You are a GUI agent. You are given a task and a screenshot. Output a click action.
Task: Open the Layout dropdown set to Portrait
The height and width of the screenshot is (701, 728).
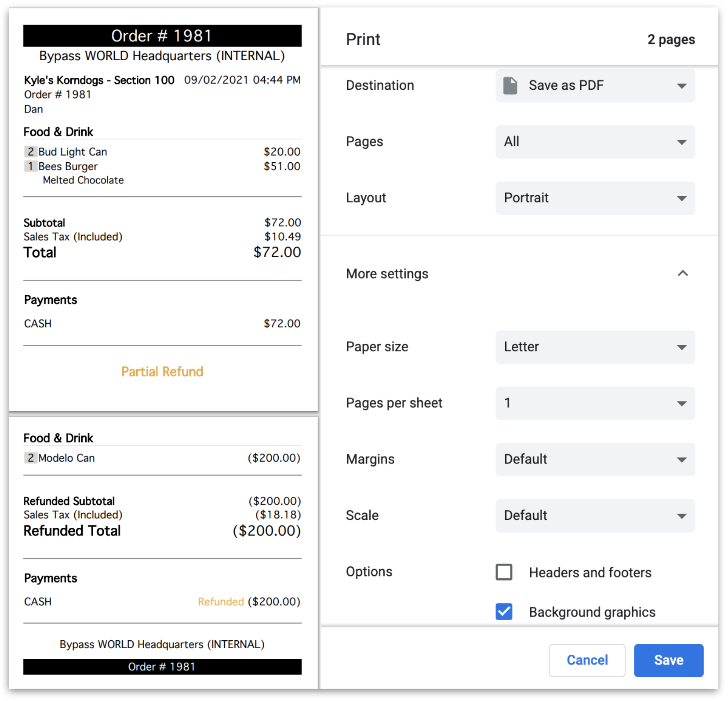pos(595,198)
